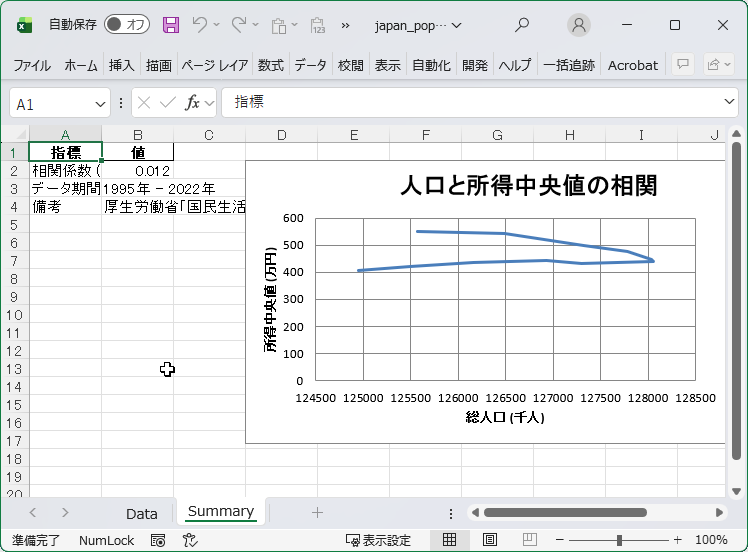Open the ファイル (File) tab
748x552 pixels.
[31, 65]
